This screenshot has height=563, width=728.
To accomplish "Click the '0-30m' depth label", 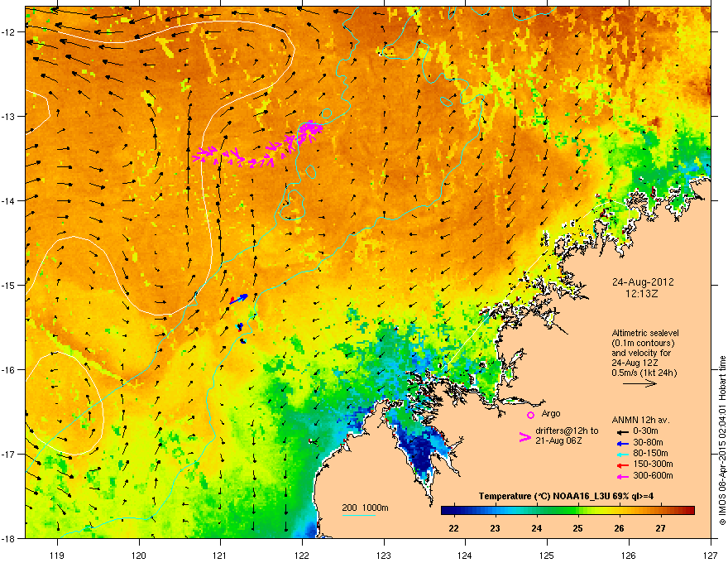I will (645, 431).
